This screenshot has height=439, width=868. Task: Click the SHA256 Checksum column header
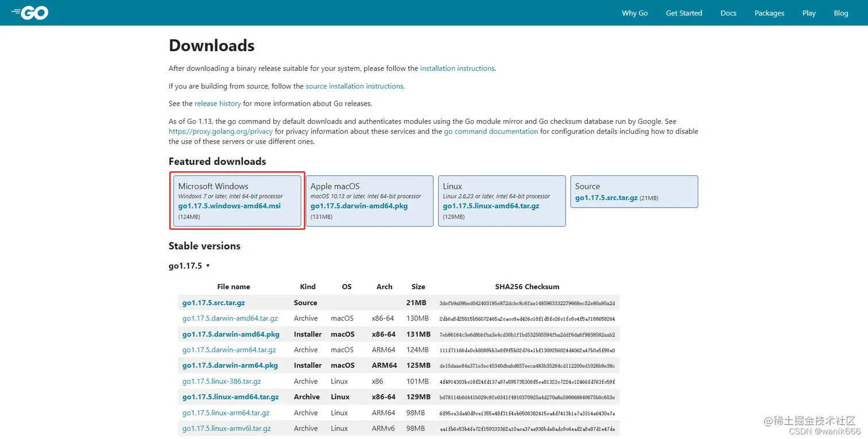(527, 287)
